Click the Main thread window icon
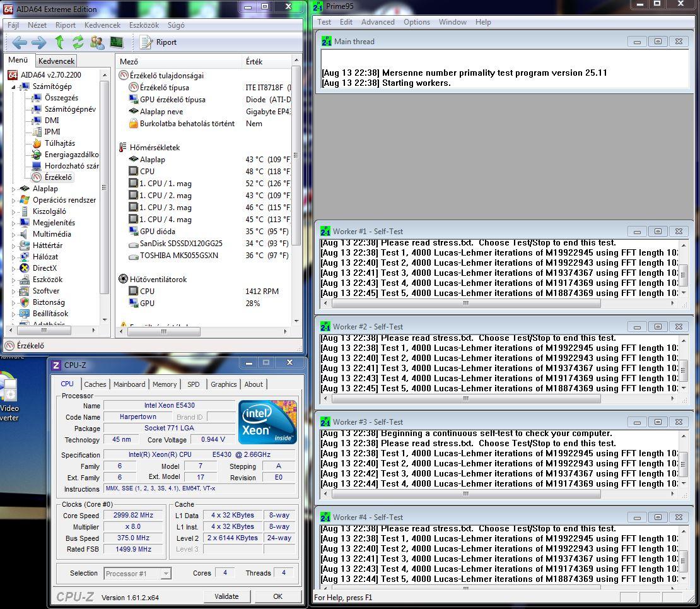 click(326, 42)
